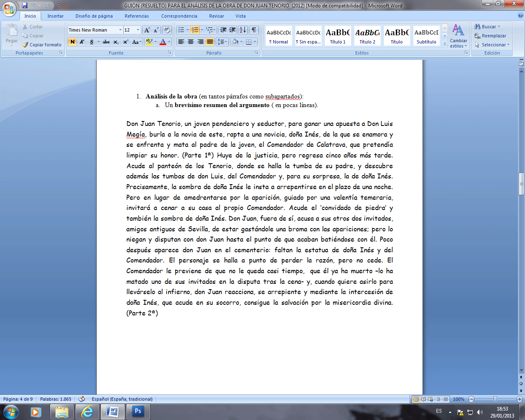Open Revisar tab
The width and height of the screenshot is (525, 420).
point(217,16)
